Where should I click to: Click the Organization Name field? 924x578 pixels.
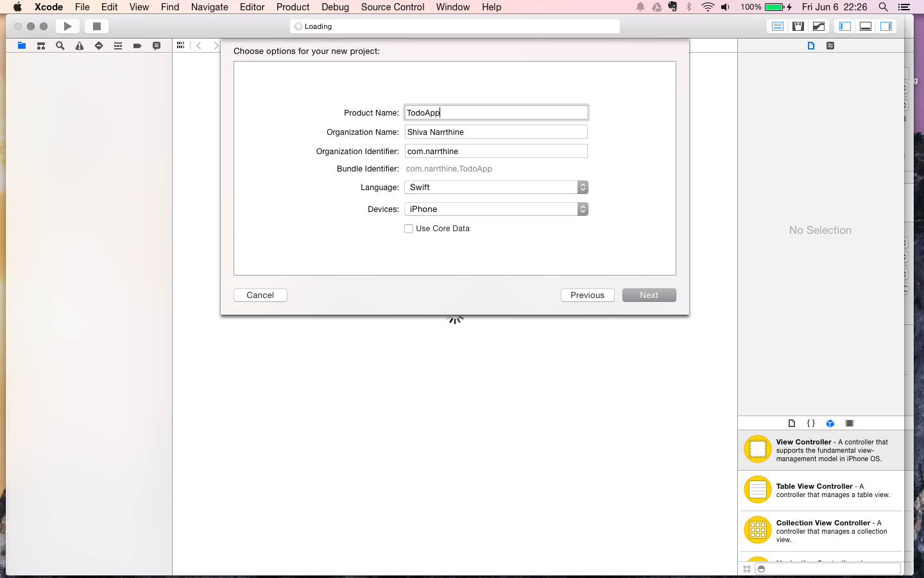496,132
